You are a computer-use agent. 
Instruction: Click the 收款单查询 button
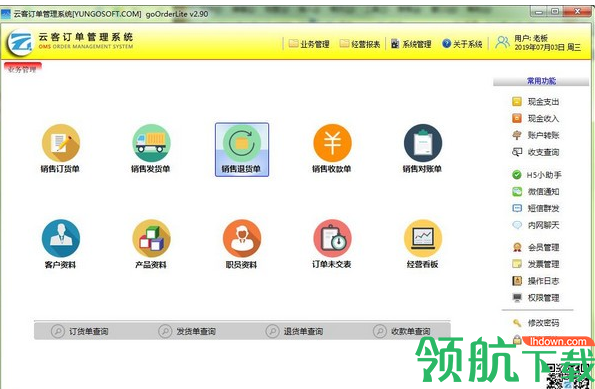click(x=402, y=331)
